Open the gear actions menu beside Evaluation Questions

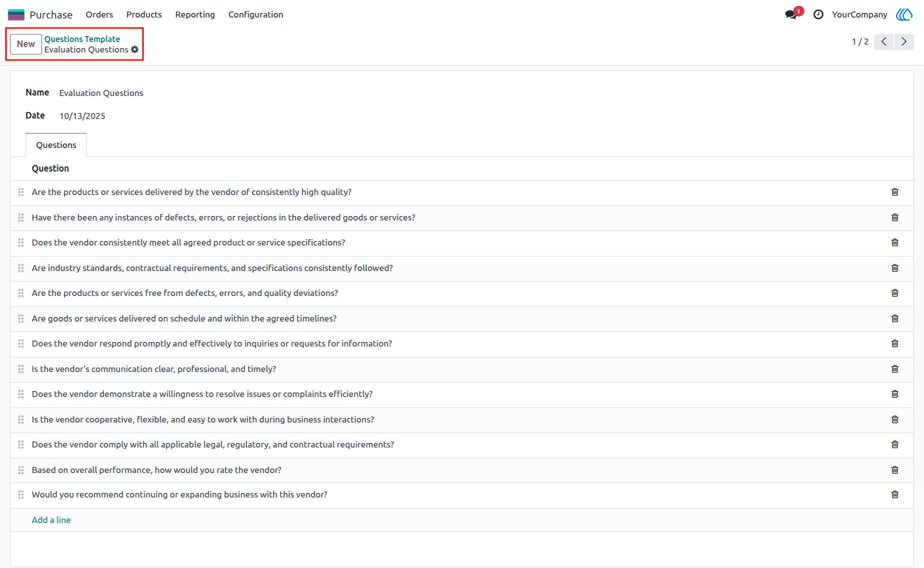[x=134, y=49]
